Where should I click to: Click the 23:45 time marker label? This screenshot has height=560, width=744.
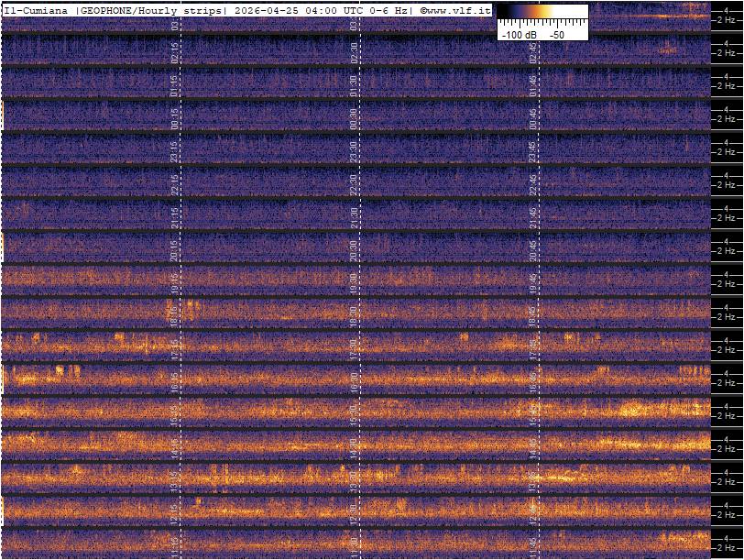(x=532, y=150)
